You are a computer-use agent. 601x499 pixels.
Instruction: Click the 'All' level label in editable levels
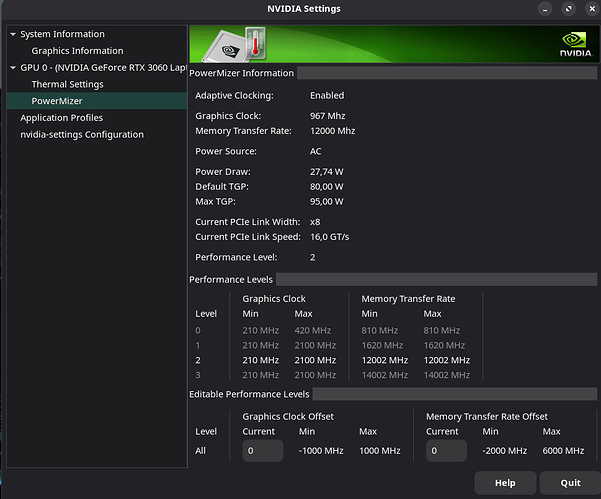click(x=200, y=451)
